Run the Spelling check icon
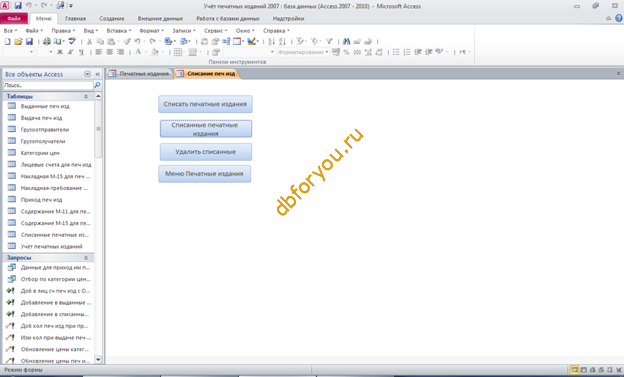Viewport: 624px width, 377px height. click(72, 41)
